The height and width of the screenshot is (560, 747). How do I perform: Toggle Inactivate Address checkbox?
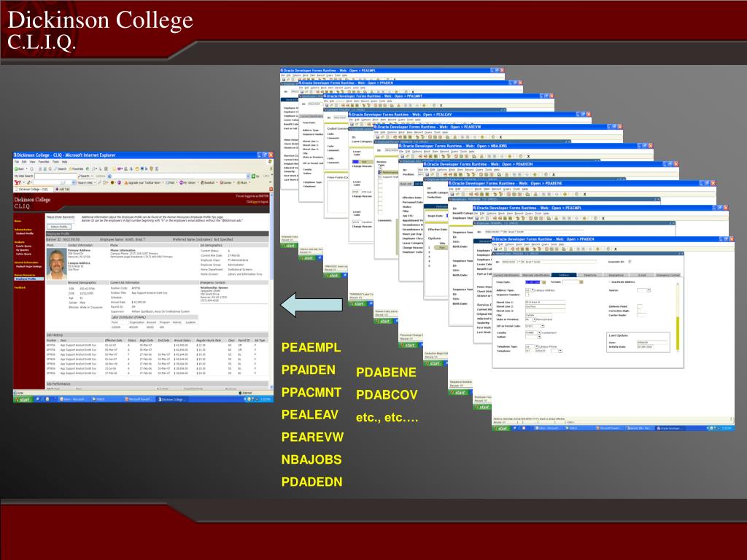(x=609, y=282)
